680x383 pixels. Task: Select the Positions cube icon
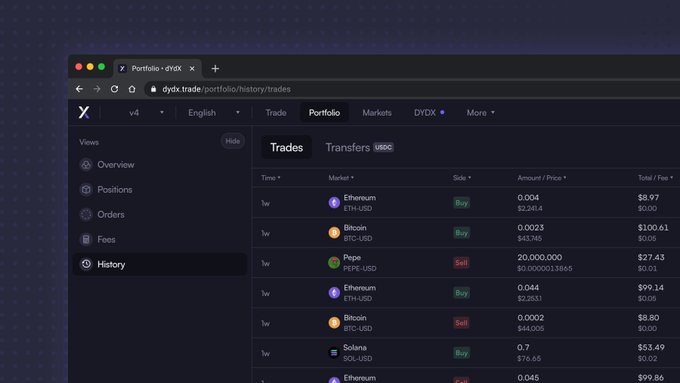click(86, 190)
